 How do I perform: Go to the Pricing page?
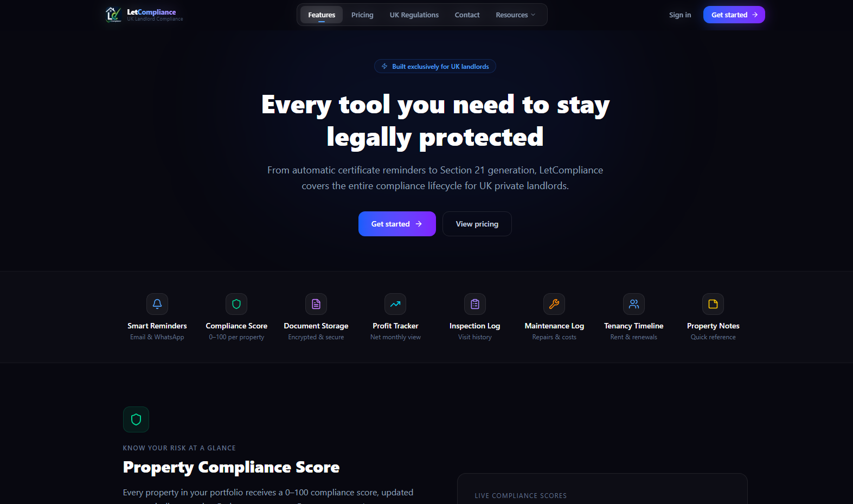pos(362,15)
